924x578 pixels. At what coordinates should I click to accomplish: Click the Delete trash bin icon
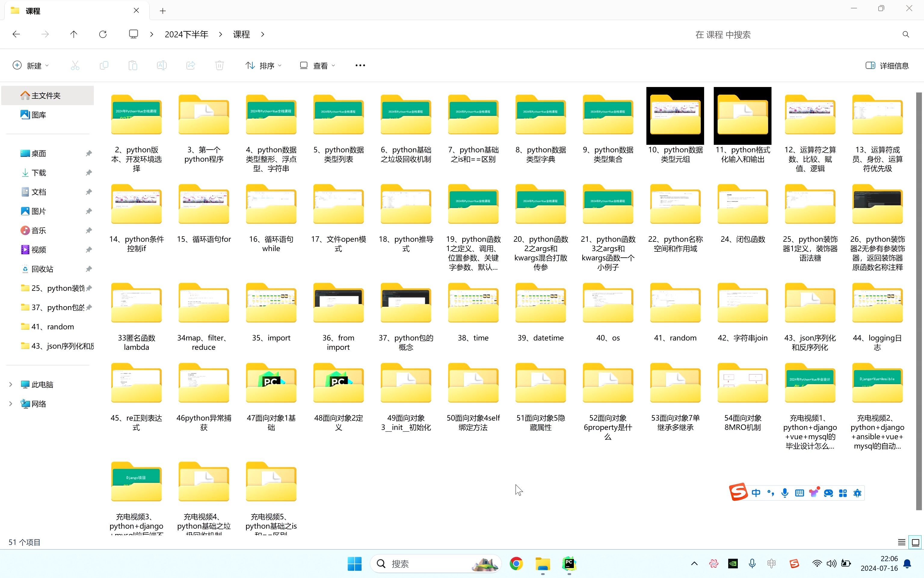(220, 65)
